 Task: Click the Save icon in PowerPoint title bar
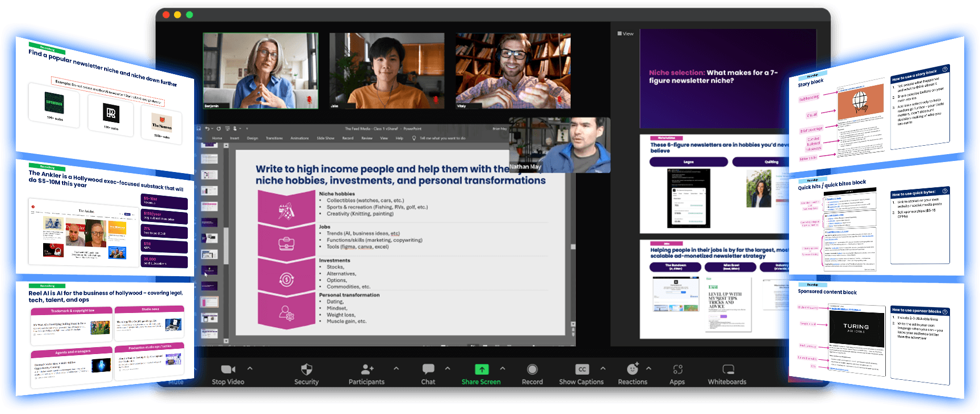(x=199, y=128)
